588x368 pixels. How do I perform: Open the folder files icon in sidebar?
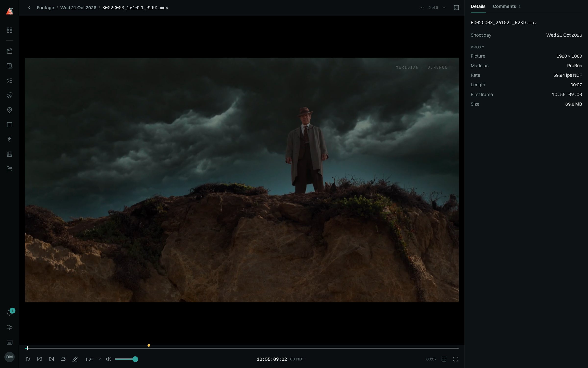[x=9, y=169]
